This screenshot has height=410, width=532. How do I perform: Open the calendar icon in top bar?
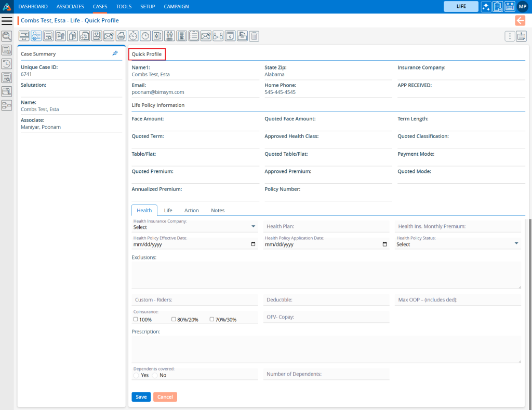click(x=509, y=7)
